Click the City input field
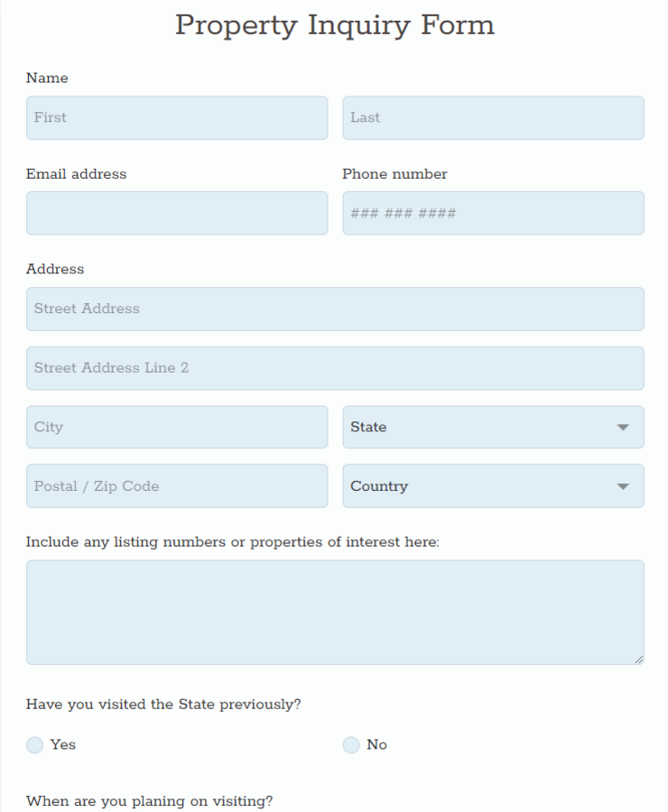The width and height of the screenshot is (668, 812). [x=176, y=427]
